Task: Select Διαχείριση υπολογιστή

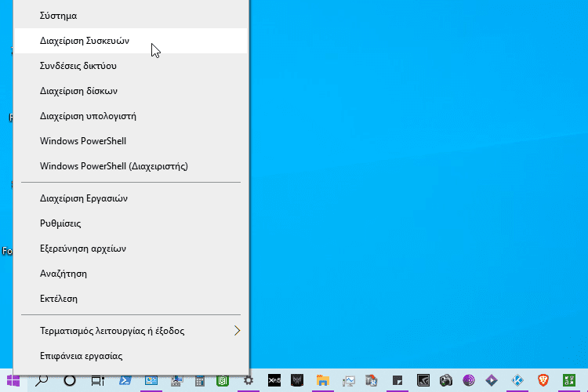Action: tap(131, 116)
